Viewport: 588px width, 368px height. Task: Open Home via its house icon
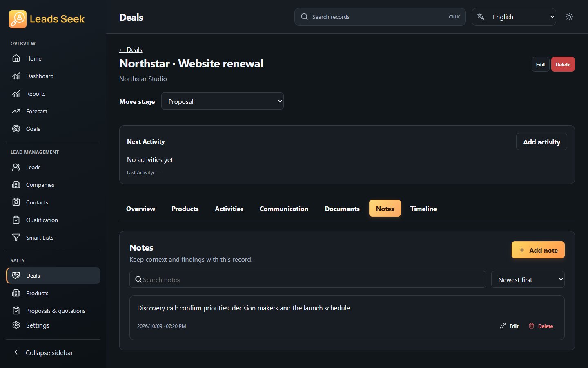(16, 58)
